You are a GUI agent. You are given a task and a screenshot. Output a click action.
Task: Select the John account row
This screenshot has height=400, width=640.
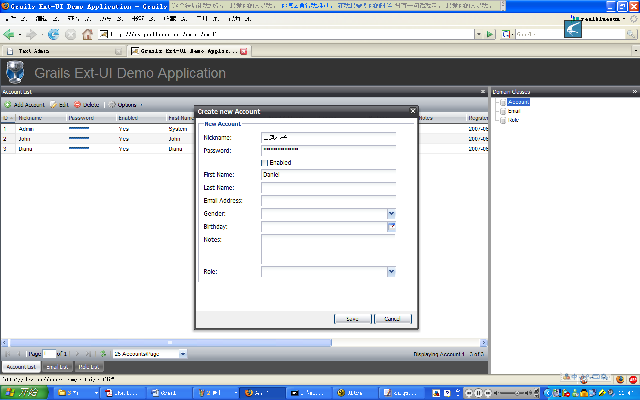tap(98, 139)
